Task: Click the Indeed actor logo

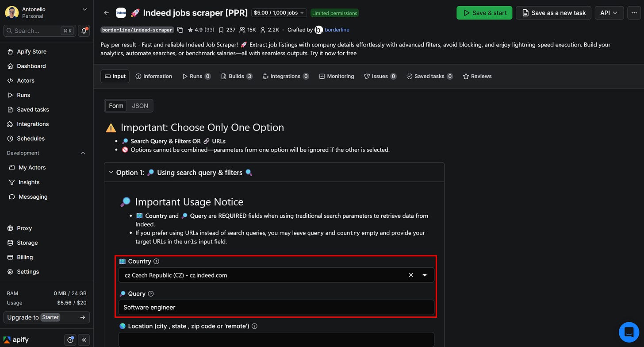Action: point(121,13)
